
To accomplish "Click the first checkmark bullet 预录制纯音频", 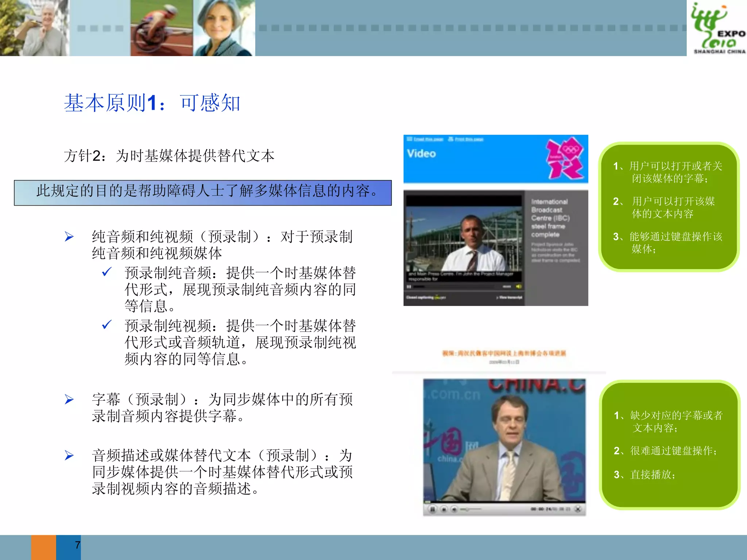I will (107, 272).
